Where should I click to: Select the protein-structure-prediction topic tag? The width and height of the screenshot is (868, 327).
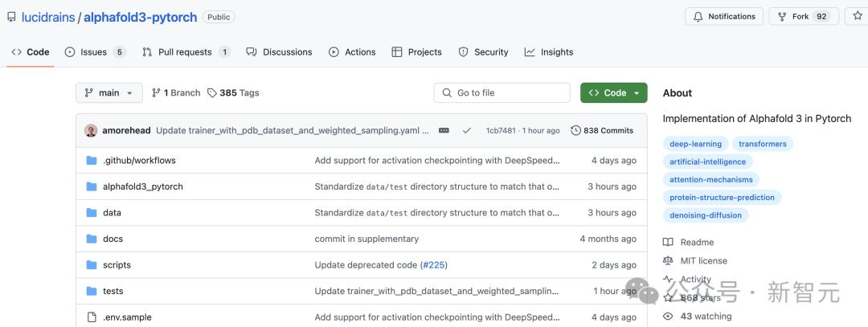point(722,198)
